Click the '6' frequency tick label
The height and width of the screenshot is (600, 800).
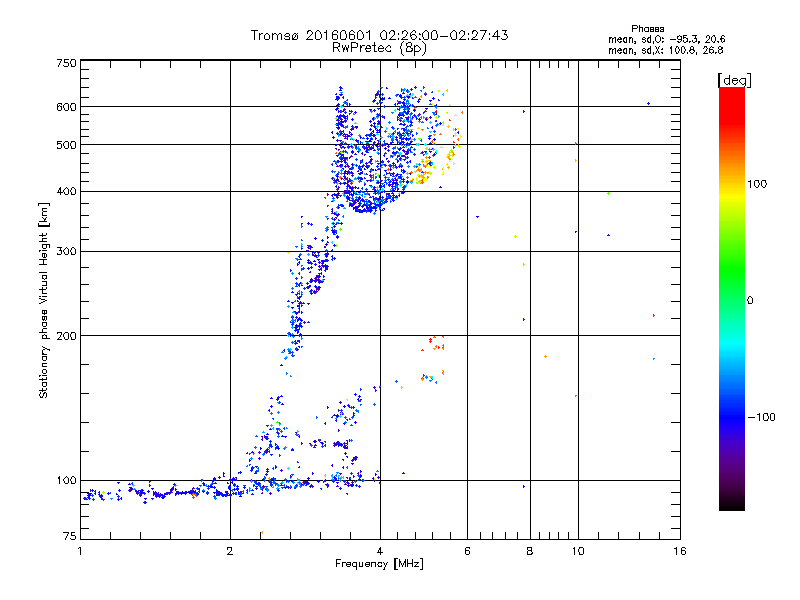[467, 551]
